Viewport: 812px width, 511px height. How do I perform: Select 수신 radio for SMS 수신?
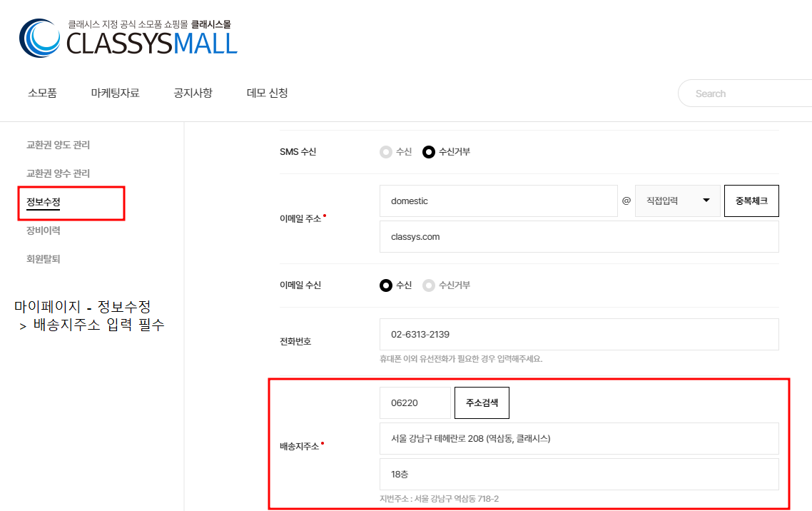tap(385, 151)
